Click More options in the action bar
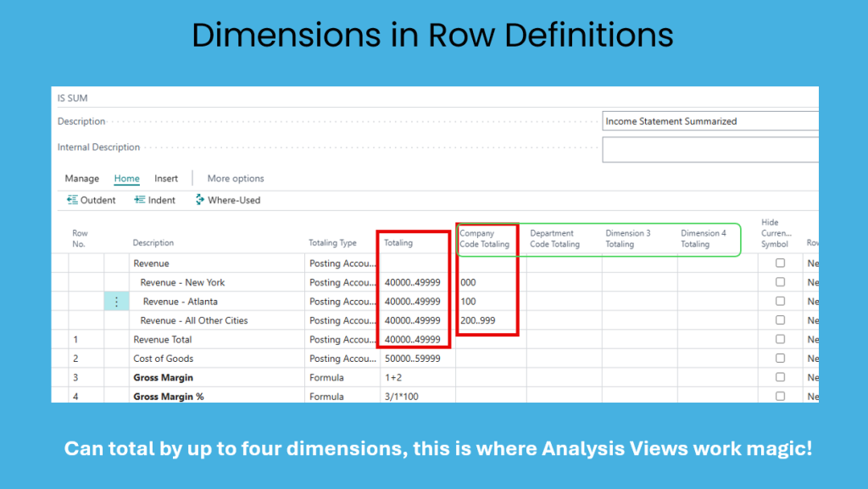 [x=236, y=179]
